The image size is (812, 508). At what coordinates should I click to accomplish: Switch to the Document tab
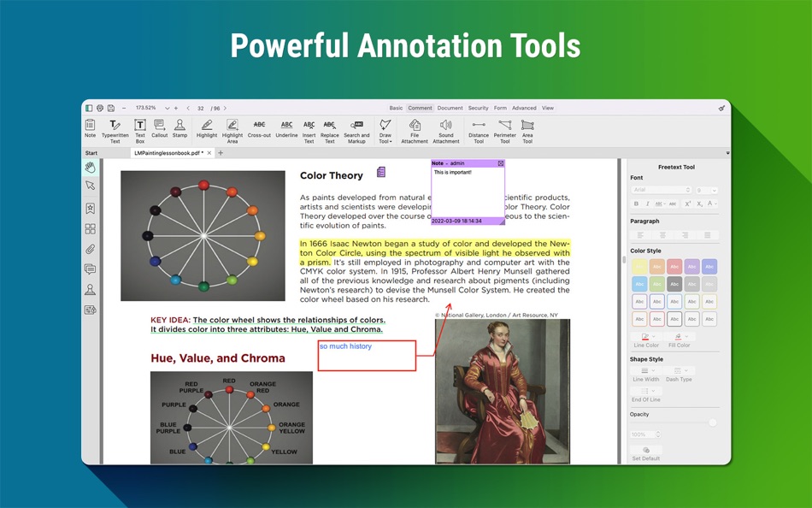[x=450, y=108]
